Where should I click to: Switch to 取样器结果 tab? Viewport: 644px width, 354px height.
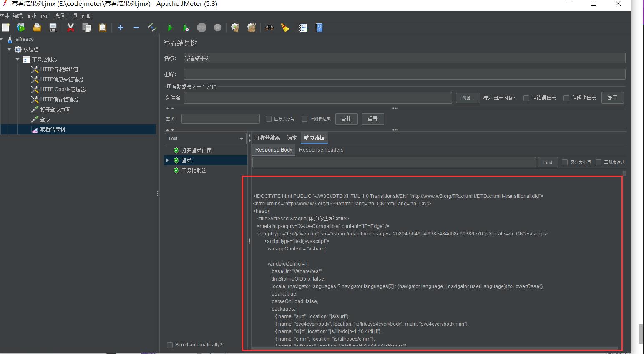(267, 138)
